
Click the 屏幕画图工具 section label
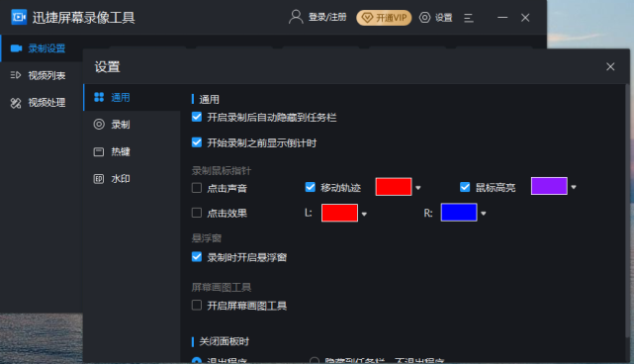222,288
